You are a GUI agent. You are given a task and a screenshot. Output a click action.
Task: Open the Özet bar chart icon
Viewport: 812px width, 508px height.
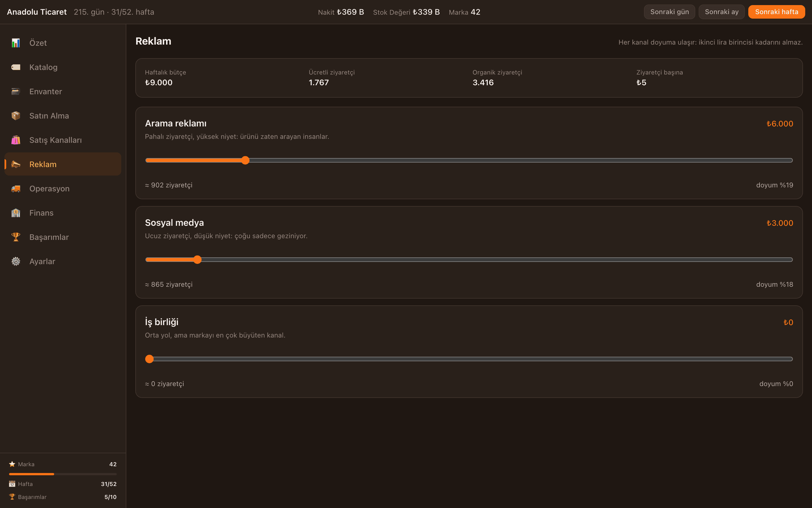click(16, 43)
